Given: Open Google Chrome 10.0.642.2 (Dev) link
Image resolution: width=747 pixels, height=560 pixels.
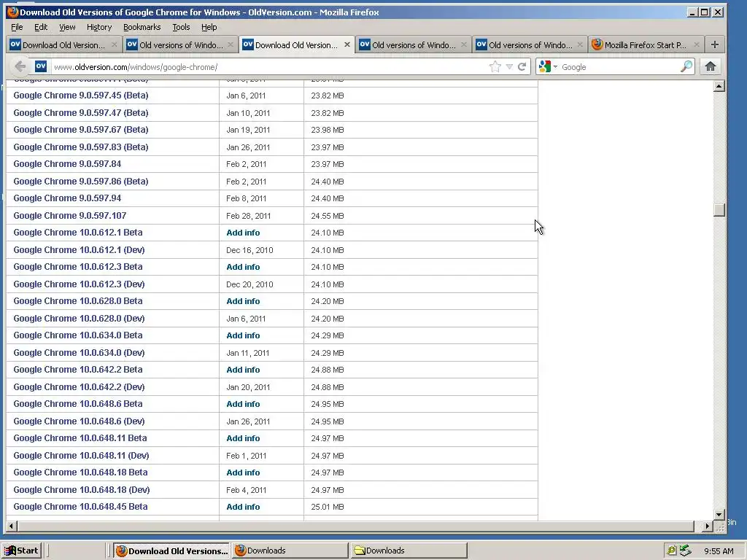Looking at the screenshot, I should tap(79, 386).
